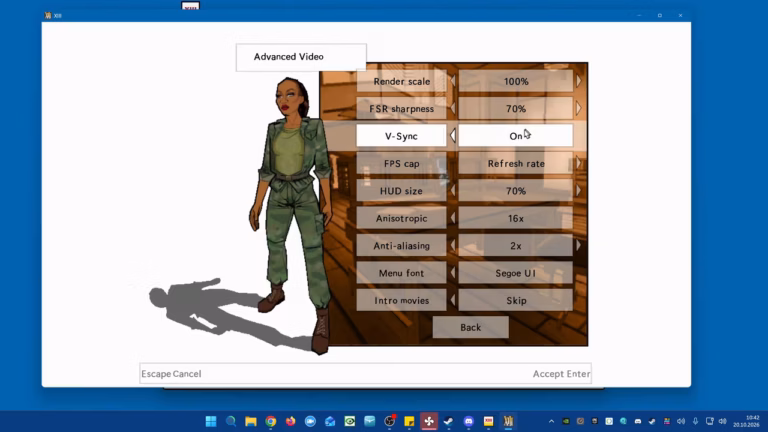Select the FPS cap option label
The width and height of the screenshot is (768, 432).
[402, 163]
